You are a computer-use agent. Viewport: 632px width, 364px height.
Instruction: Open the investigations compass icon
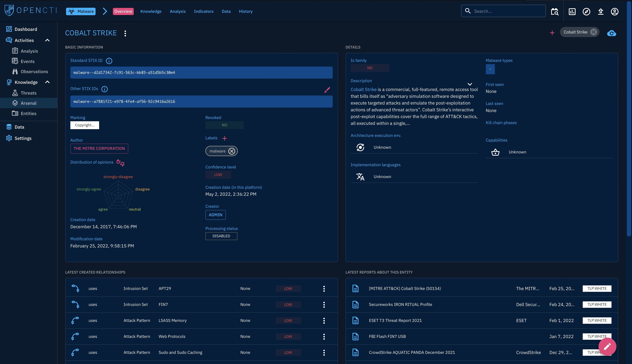click(586, 11)
